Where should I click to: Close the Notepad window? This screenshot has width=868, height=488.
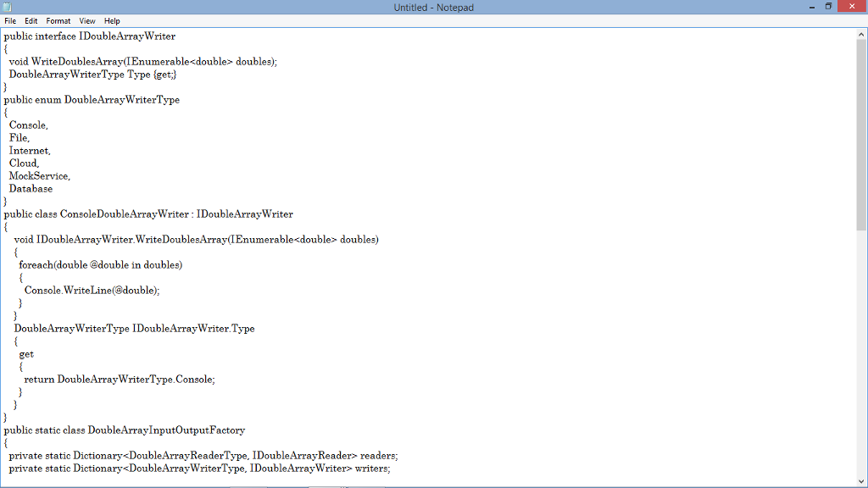tap(852, 6)
